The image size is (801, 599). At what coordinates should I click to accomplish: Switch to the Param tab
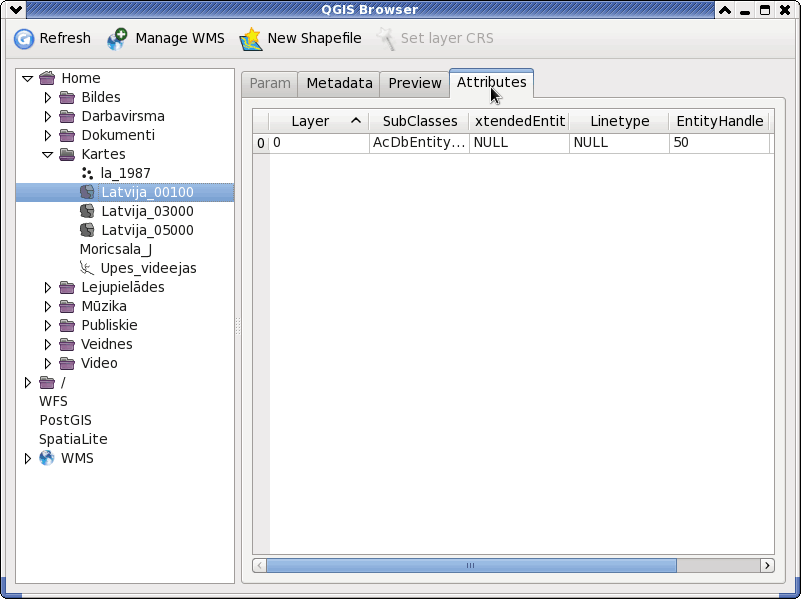coord(270,84)
